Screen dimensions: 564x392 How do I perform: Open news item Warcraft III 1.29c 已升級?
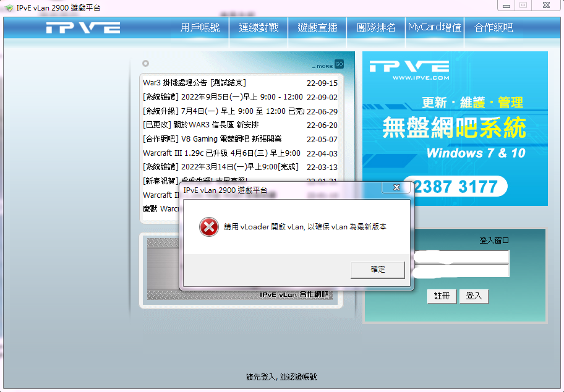point(221,153)
